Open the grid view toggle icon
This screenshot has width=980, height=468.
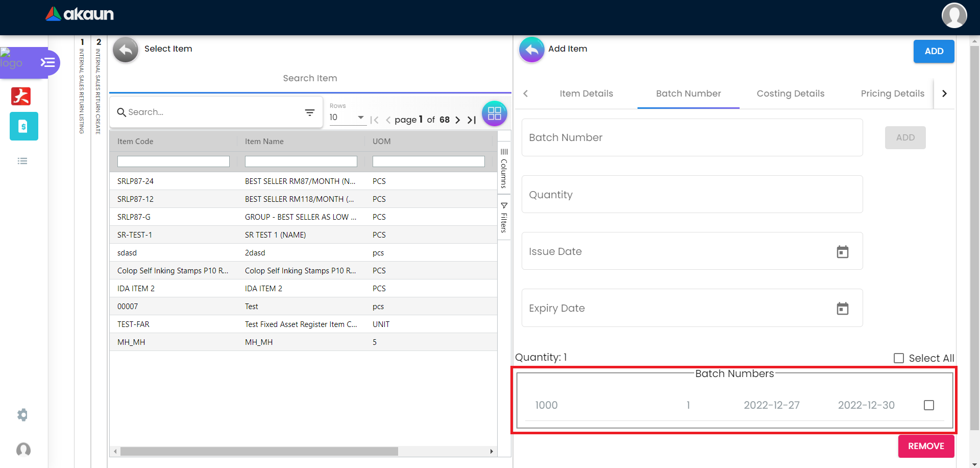click(494, 113)
